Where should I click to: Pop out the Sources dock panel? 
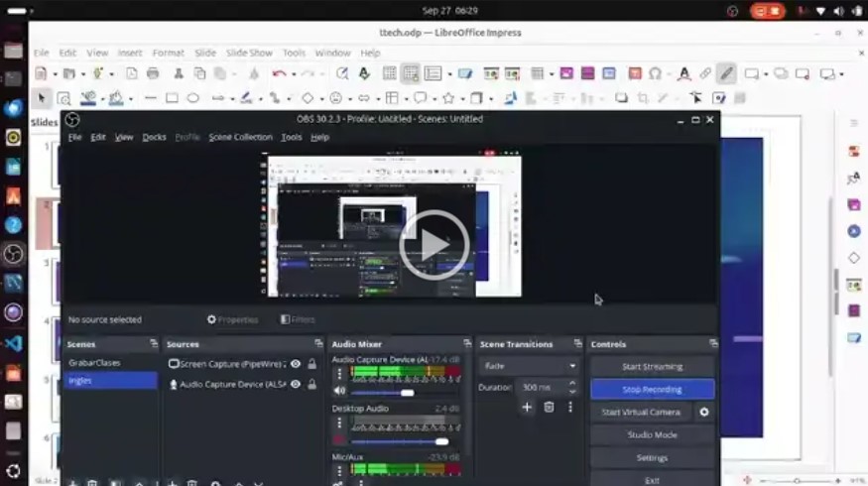coord(318,344)
